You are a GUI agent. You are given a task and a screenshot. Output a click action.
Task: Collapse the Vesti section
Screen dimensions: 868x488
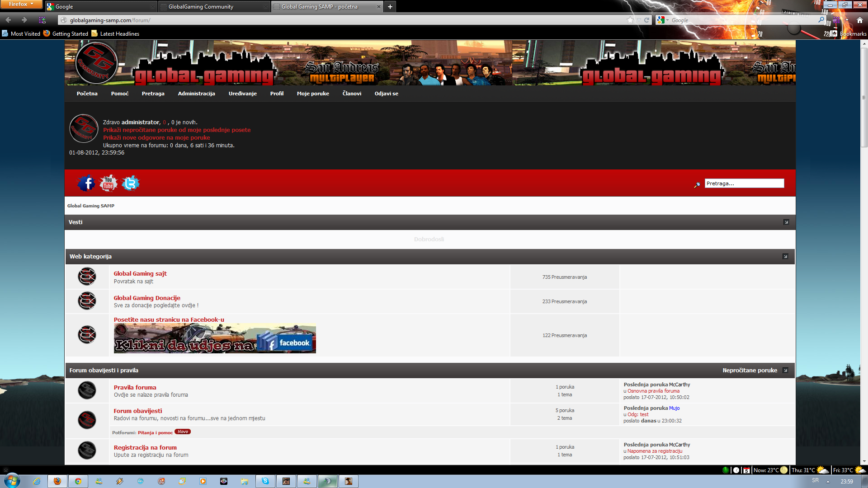[x=786, y=222]
